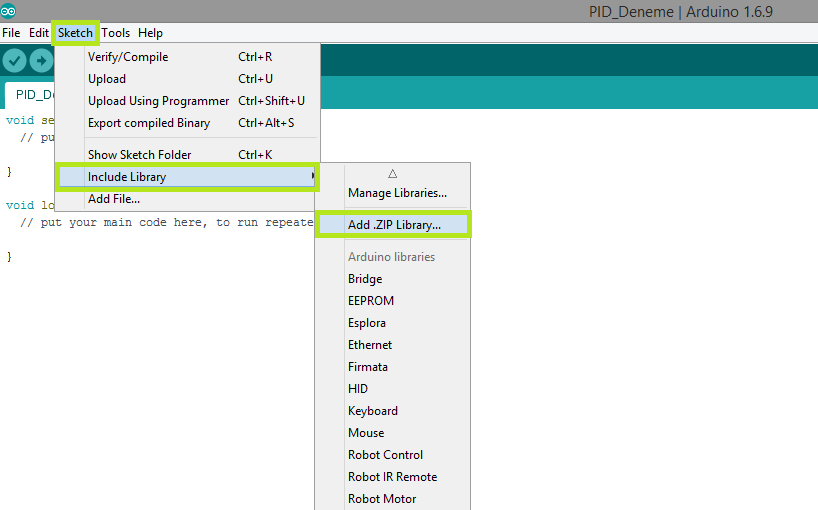Screen dimensions: 818x510
Task: Include the Esplora library
Action: pyautogui.click(x=393, y=323)
